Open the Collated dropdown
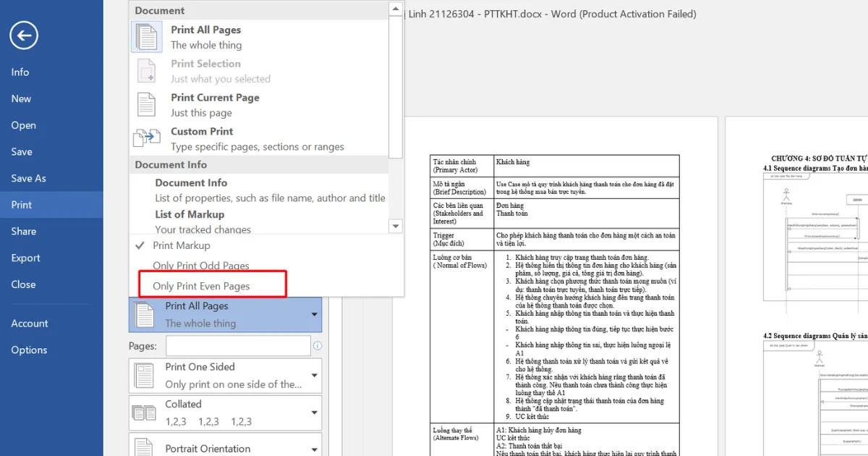 click(226, 413)
